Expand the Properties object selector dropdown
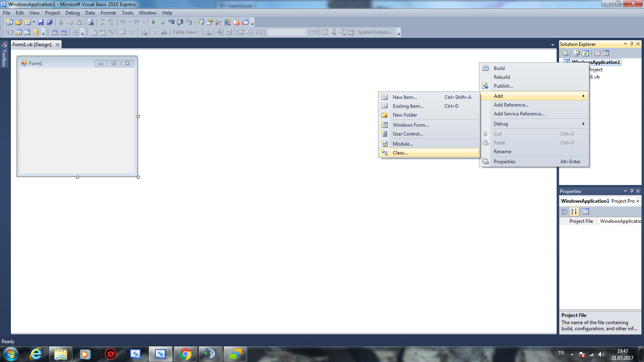 [638, 201]
